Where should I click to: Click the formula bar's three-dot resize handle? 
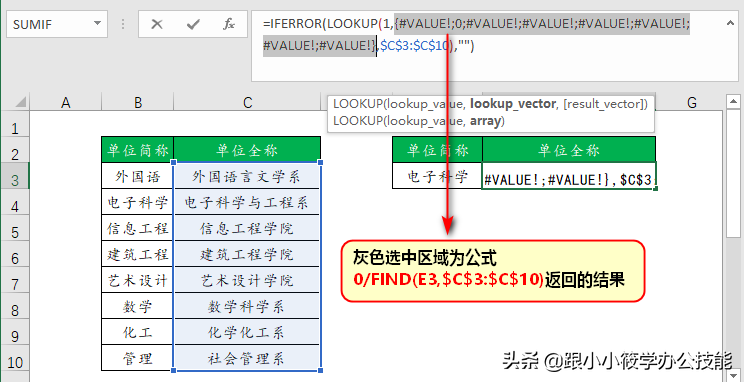pos(123,24)
